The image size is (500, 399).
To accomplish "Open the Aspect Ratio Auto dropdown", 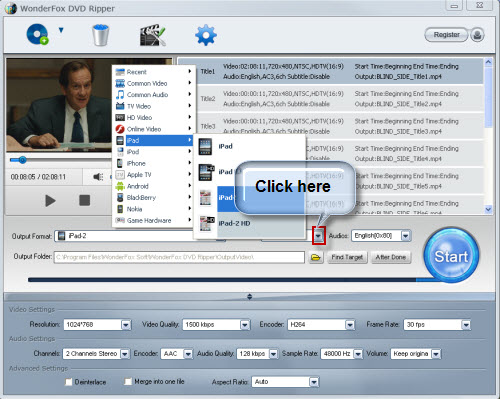I will (285, 382).
